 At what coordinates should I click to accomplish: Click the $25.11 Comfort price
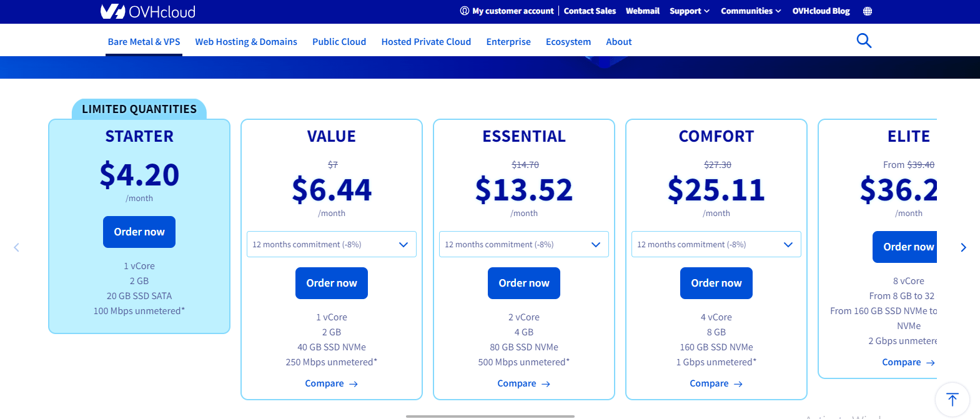pos(716,189)
